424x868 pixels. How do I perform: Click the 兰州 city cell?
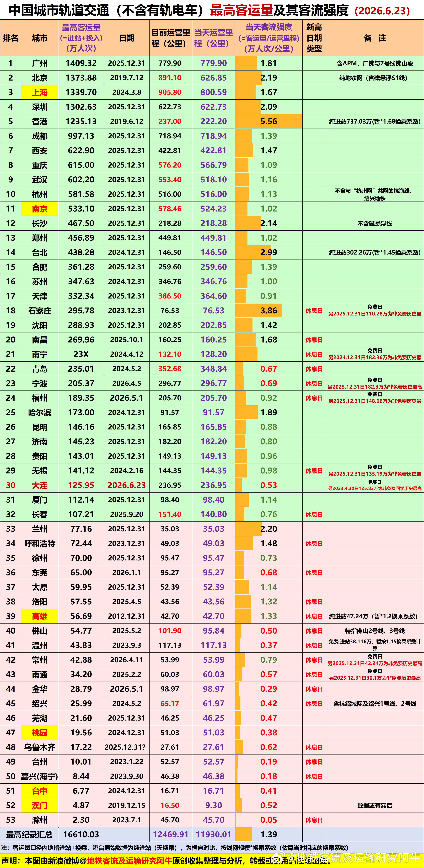(x=40, y=529)
